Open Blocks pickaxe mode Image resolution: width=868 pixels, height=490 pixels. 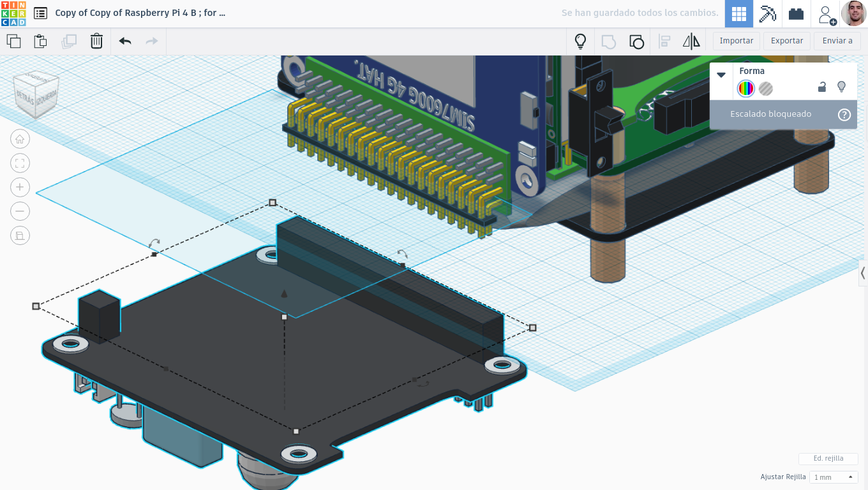768,13
